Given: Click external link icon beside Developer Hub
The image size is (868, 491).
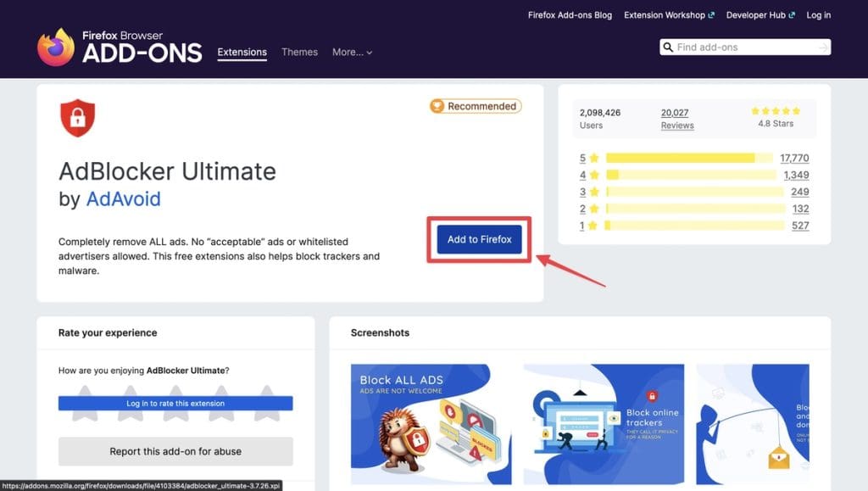Looking at the screenshot, I should point(792,15).
